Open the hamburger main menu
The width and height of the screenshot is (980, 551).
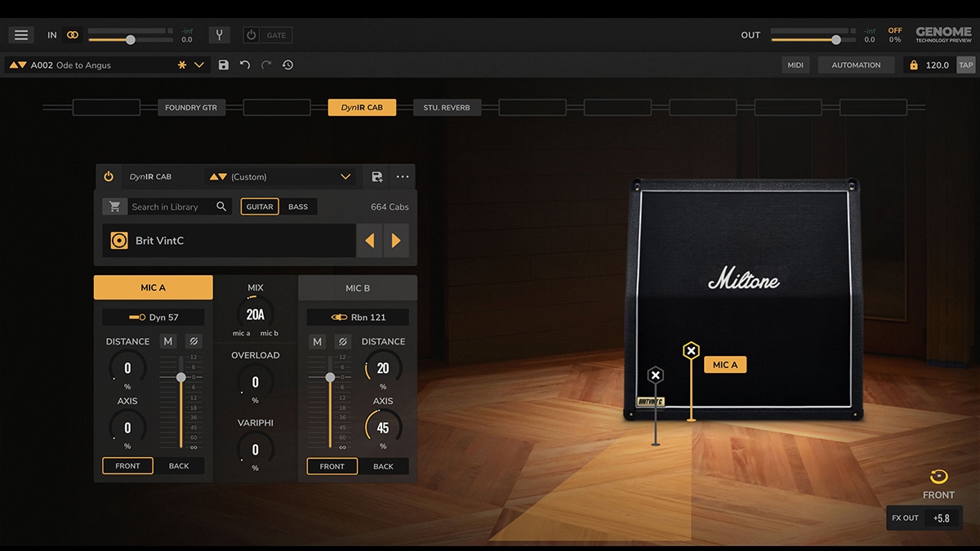pos(21,35)
